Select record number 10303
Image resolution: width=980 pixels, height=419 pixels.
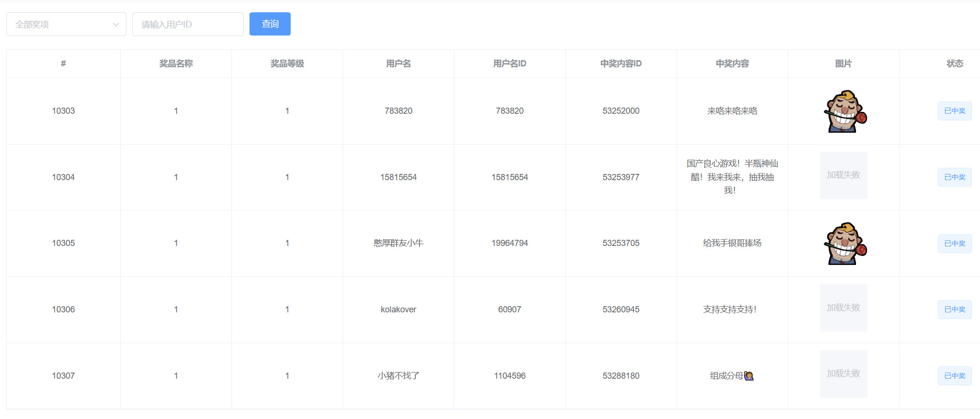tap(63, 111)
